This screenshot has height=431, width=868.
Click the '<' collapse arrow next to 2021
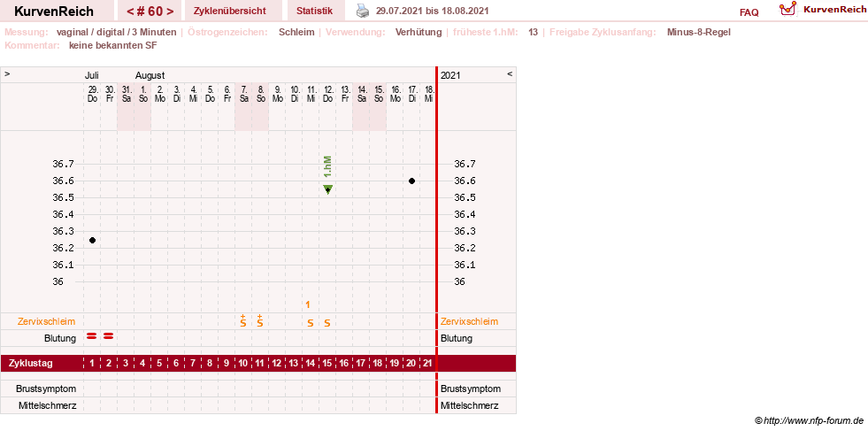[510, 73]
